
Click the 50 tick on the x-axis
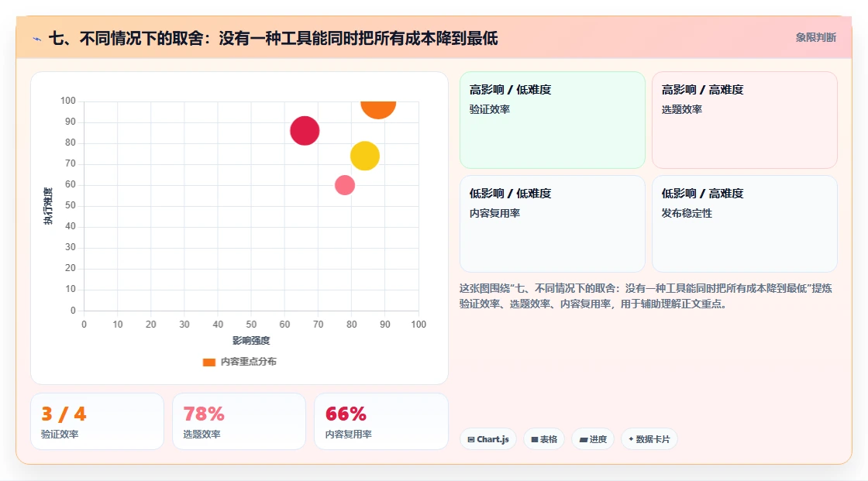point(251,325)
